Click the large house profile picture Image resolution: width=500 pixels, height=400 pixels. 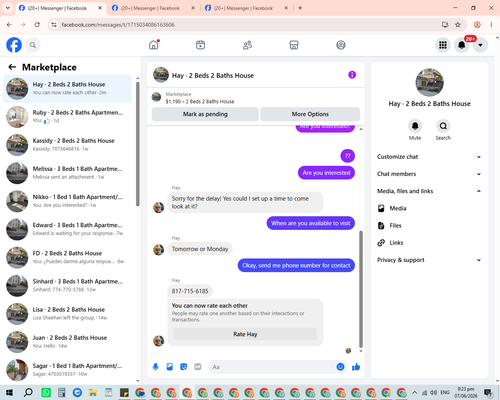429,82
